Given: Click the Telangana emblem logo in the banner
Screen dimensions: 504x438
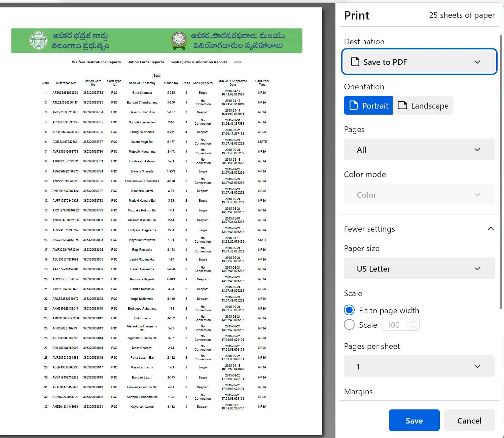Looking at the screenshot, I should [38, 41].
